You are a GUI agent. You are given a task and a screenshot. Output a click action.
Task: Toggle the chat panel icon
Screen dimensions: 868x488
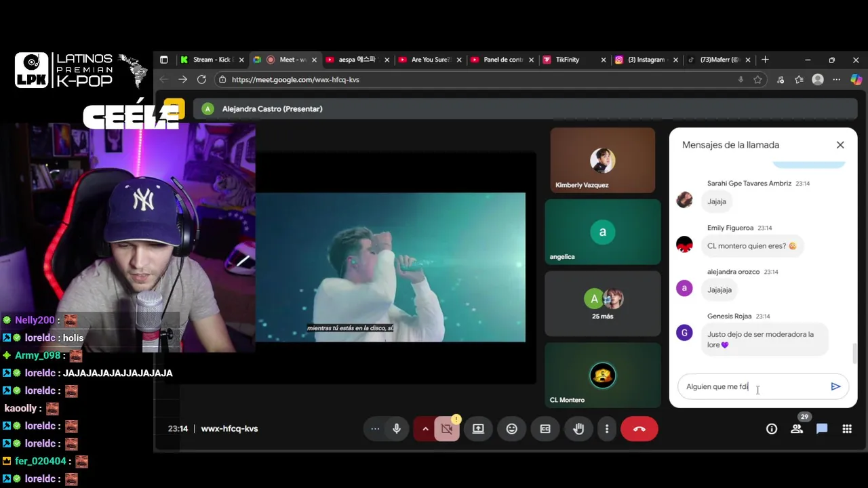[x=822, y=428]
